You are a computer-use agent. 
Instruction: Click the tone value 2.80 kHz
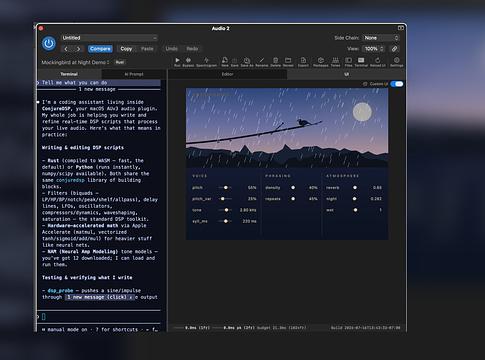(x=248, y=210)
